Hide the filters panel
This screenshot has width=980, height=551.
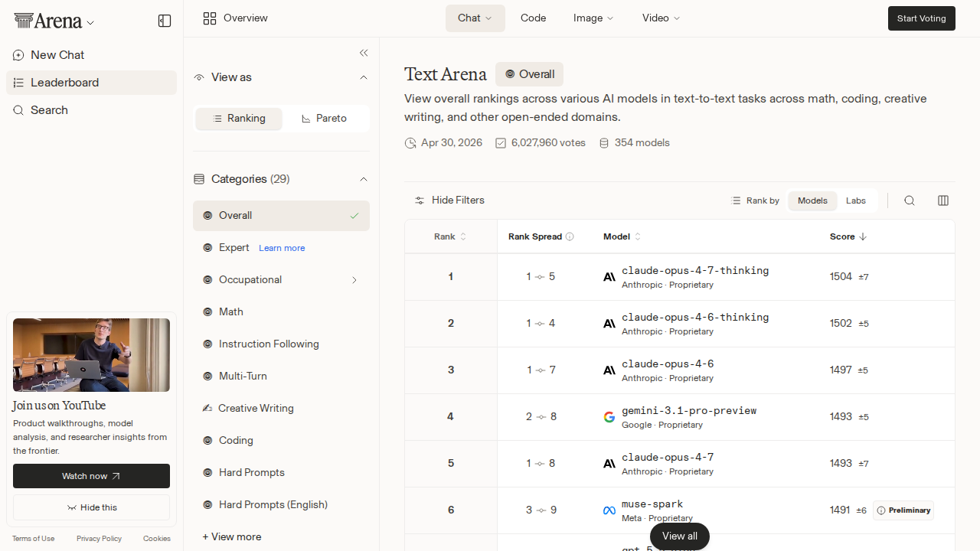[x=449, y=201]
